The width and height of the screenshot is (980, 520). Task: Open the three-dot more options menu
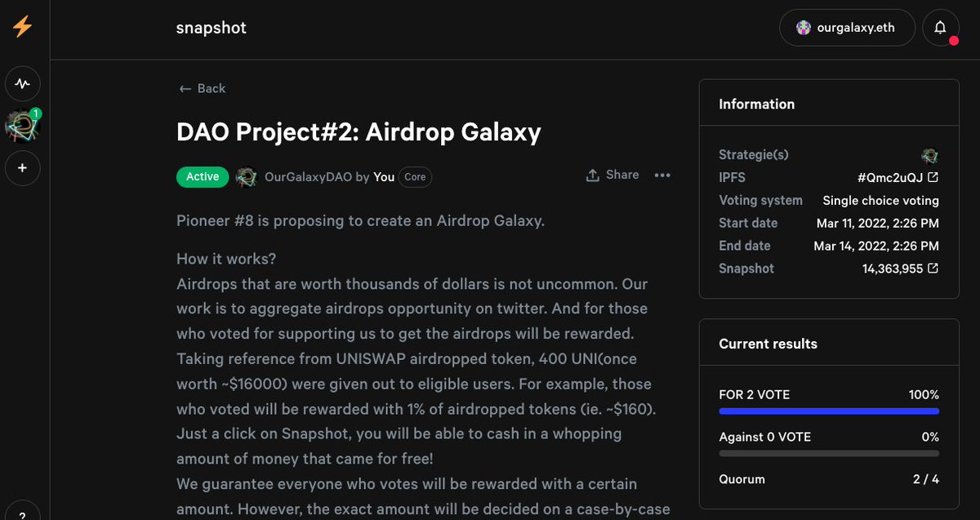(x=662, y=175)
